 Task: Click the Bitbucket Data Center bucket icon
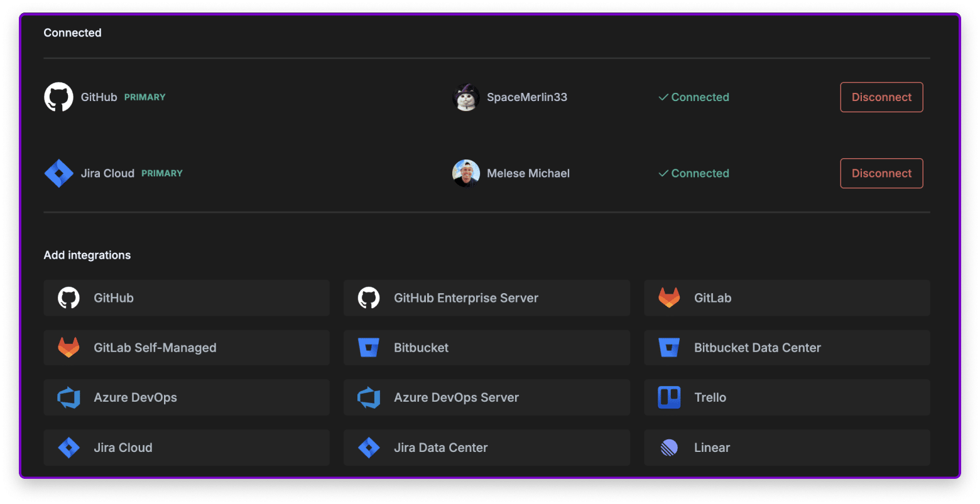669,347
